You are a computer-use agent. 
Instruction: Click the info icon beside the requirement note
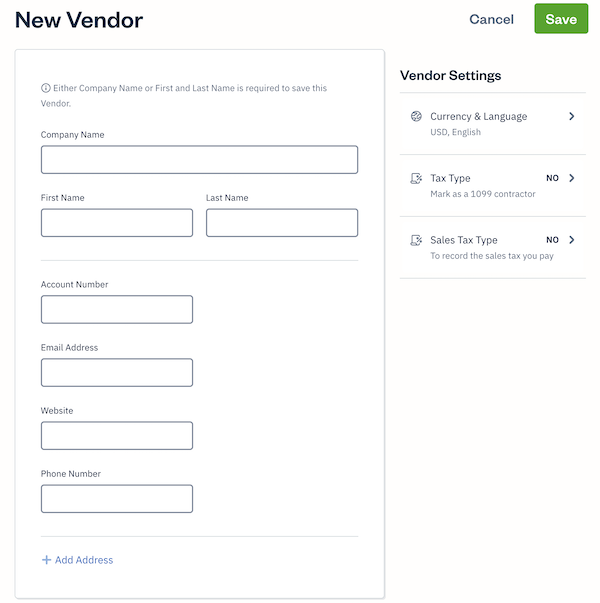point(46,88)
